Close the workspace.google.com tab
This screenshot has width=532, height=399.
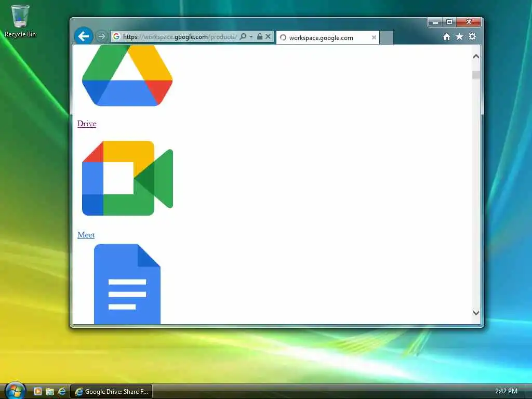374,37
